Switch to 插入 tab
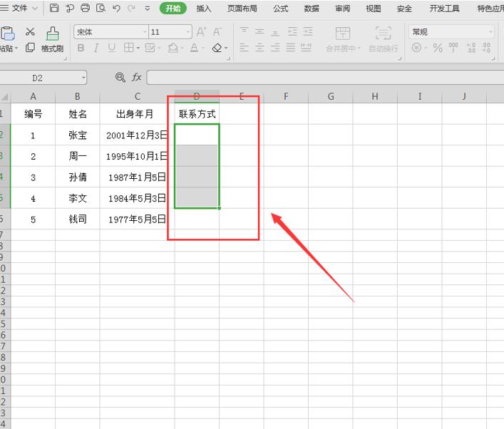Screen dimensions: 504x429 click(x=204, y=9)
